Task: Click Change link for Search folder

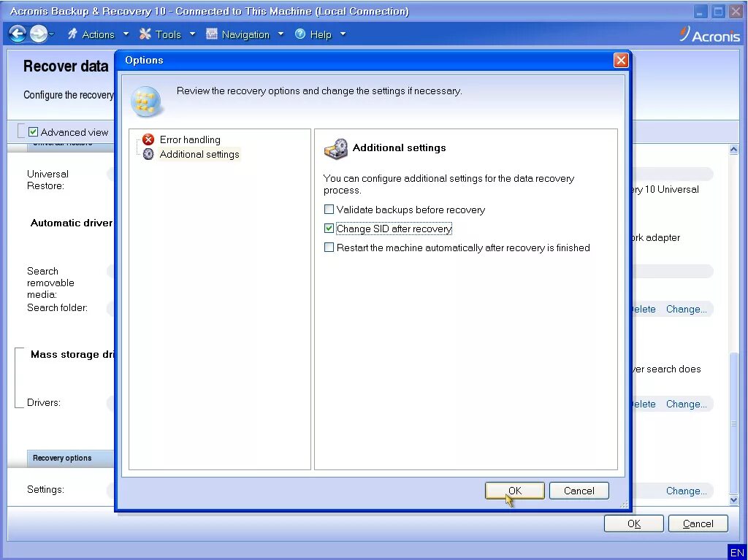Action: pyautogui.click(x=687, y=309)
